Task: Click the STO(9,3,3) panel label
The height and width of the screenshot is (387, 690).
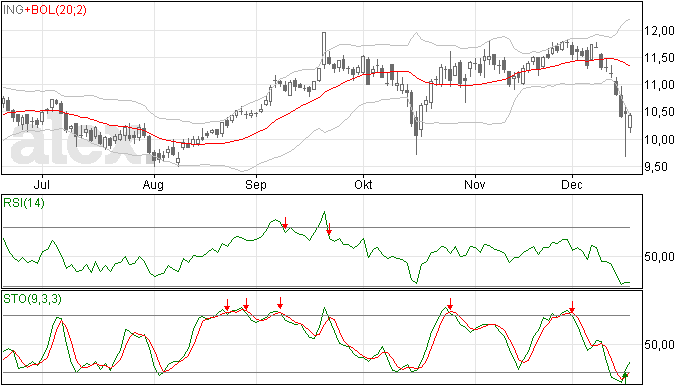Action: click(33, 299)
